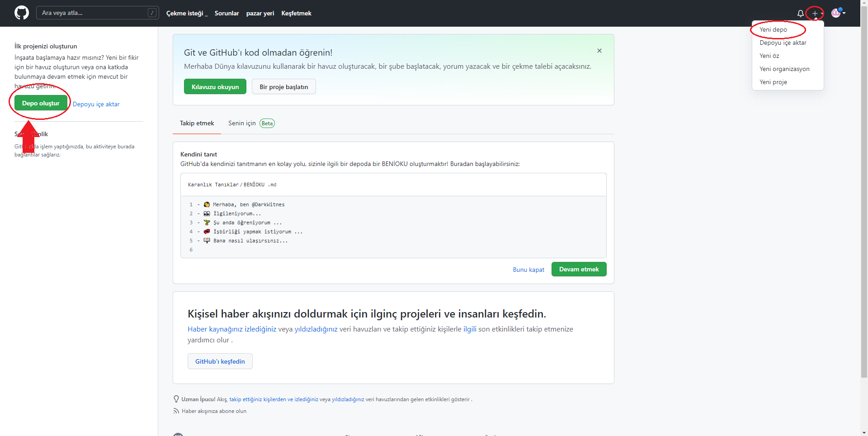Click the 'GitHub'ı keşfedin' button
The width and height of the screenshot is (868, 436).
pyautogui.click(x=220, y=361)
